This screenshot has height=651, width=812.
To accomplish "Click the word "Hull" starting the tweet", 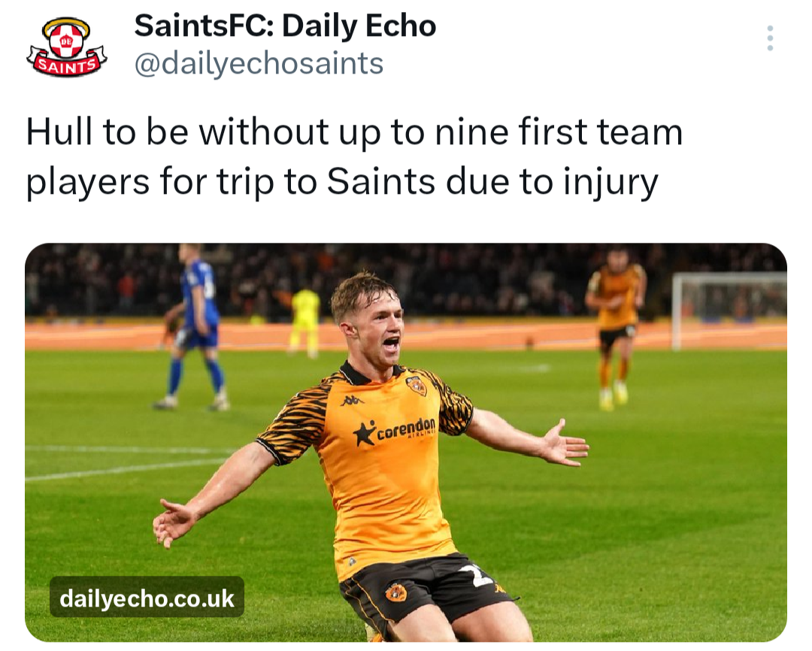I will pos(60,132).
